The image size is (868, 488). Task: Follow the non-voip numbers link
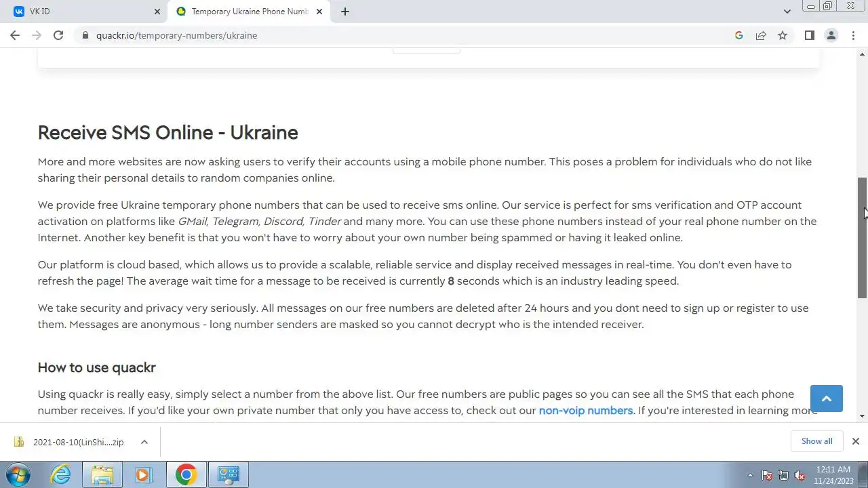pyautogui.click(x=586, y=410)
